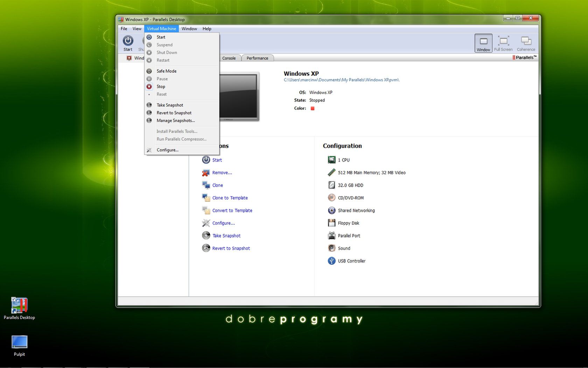
Task: Click the hard disk HDD icon
Action: pos(331,185)
